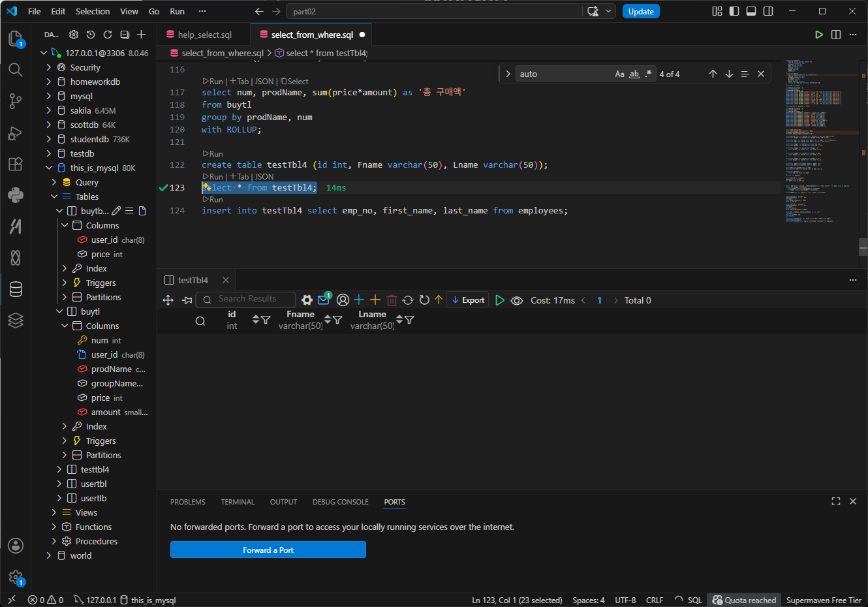Image resolution: width=868 pixels, height=607 pixels.
Task: Refresh the query results with circular arrow
Action: pos(424,300)
